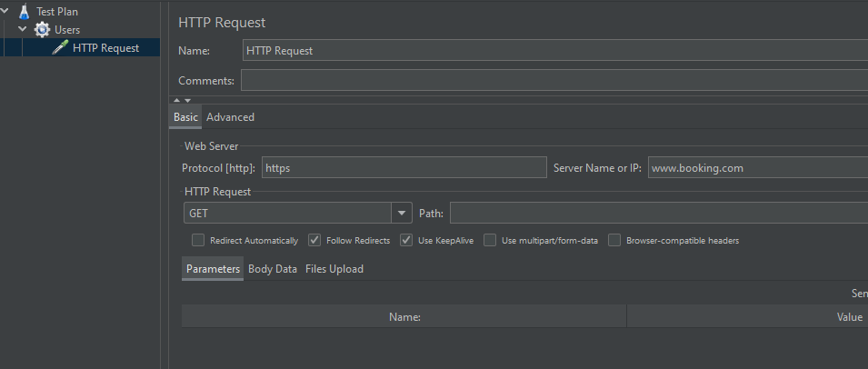Collapse the Test Plan tree node
Image resolution: width=868 pixels, height=369 pixels.
tap(6, 12)
